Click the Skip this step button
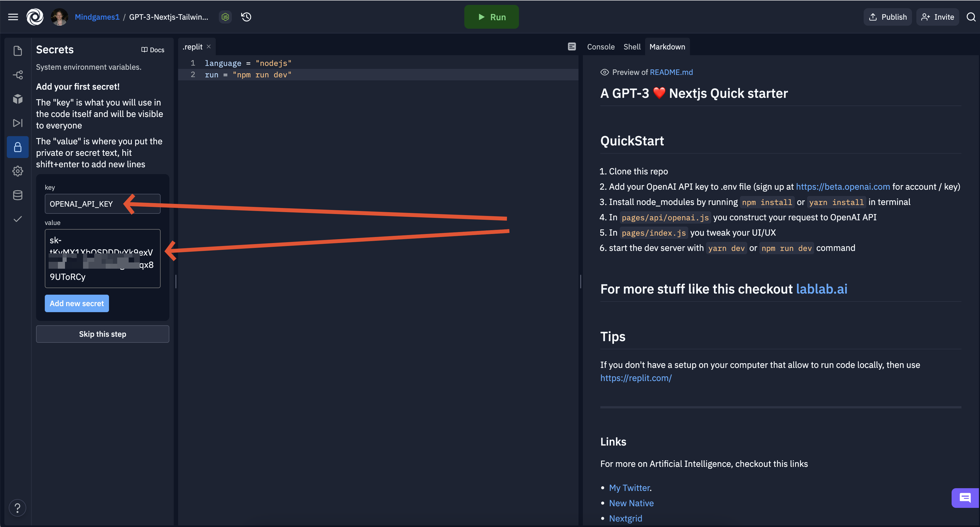980x527 pixels. tap(102, 333)
